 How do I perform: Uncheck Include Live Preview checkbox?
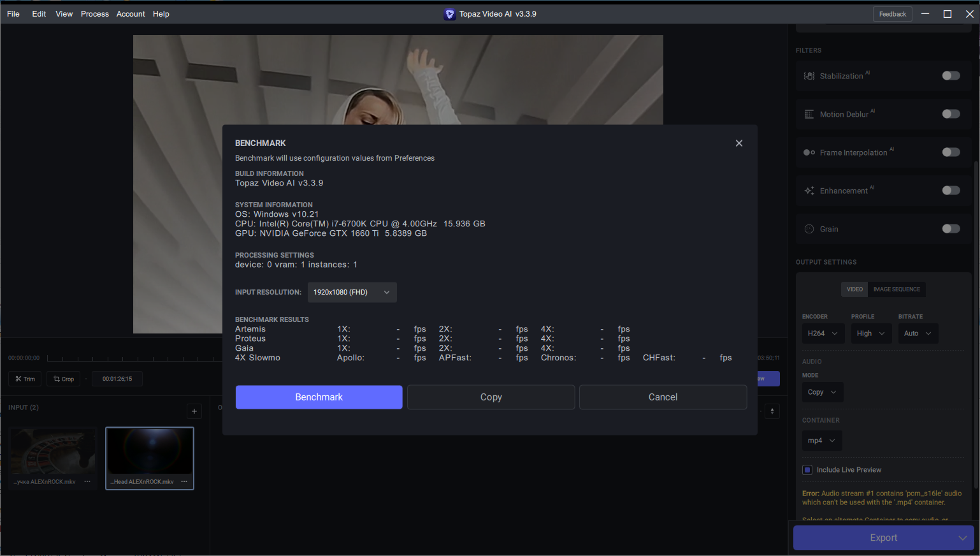[x=807, y=470]
